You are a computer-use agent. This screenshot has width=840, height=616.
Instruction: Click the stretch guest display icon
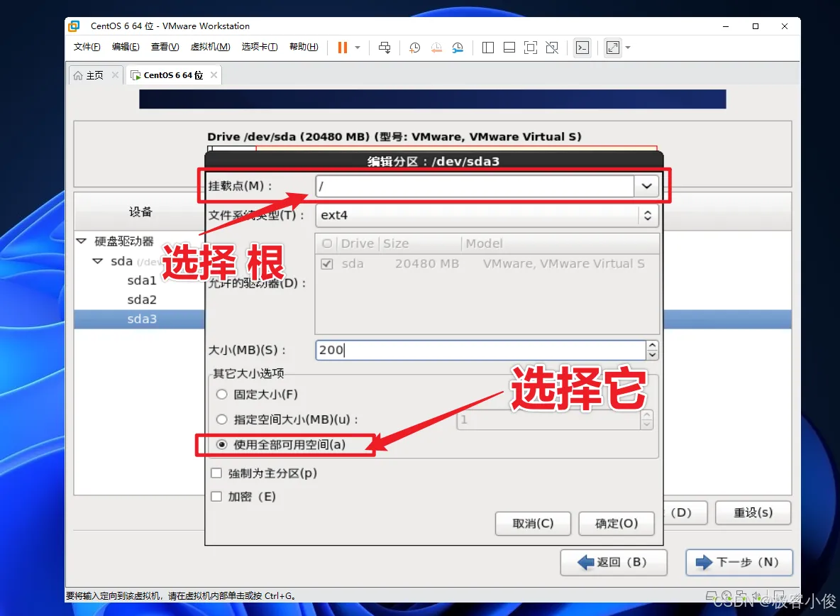coord(613,48)
